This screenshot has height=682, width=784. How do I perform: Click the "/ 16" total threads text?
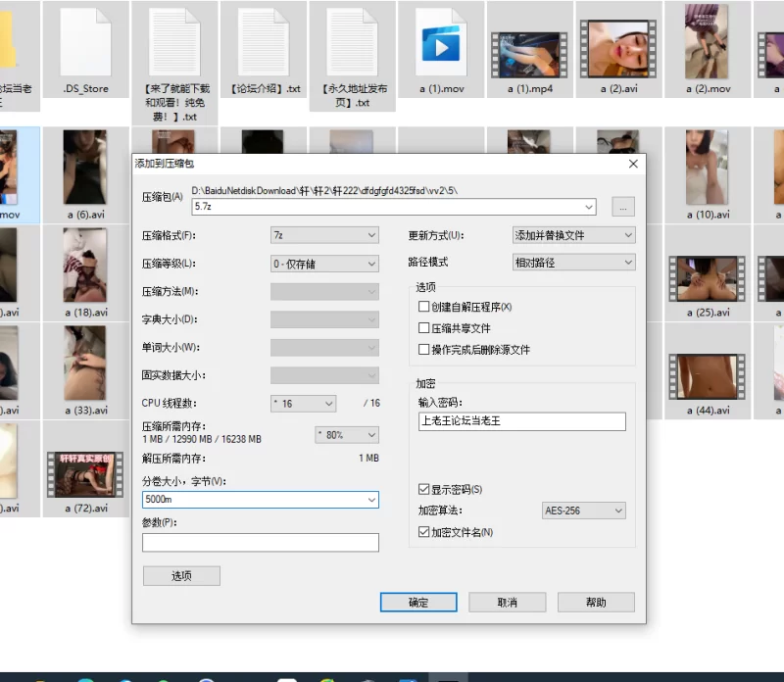tap(371, 403)
